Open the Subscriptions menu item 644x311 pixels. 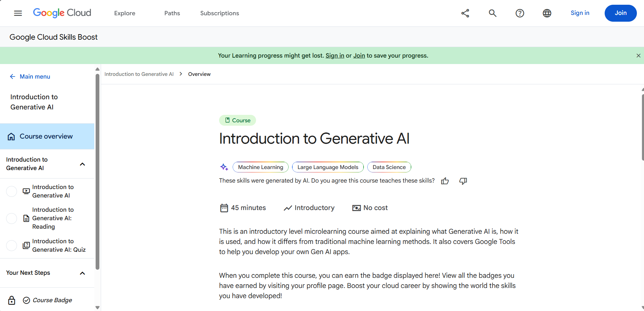(220, 13)
